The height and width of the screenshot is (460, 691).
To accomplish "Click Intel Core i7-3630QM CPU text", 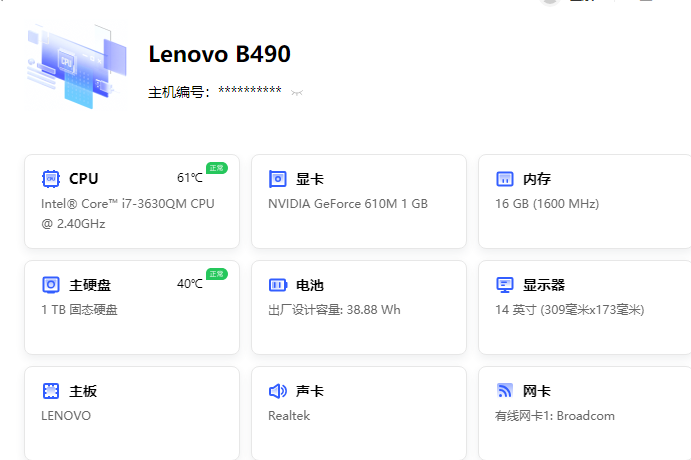I will point(128,214).
